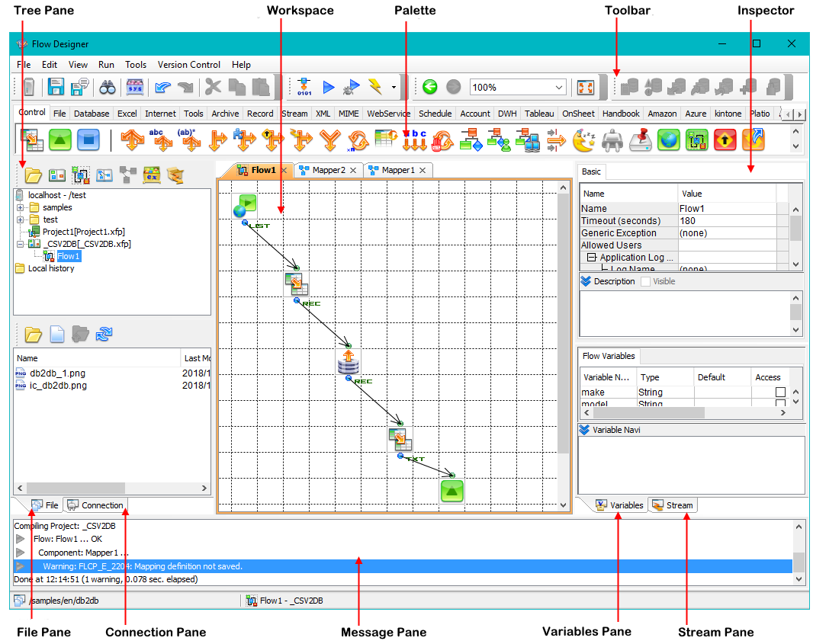Click the refresh icon in File pane
The image size is (813, 644).
[x=104, y=334]
